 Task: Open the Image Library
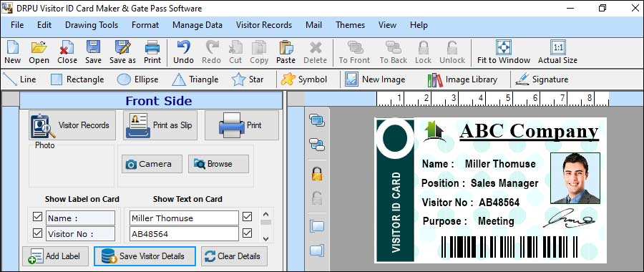coord(462,79)
